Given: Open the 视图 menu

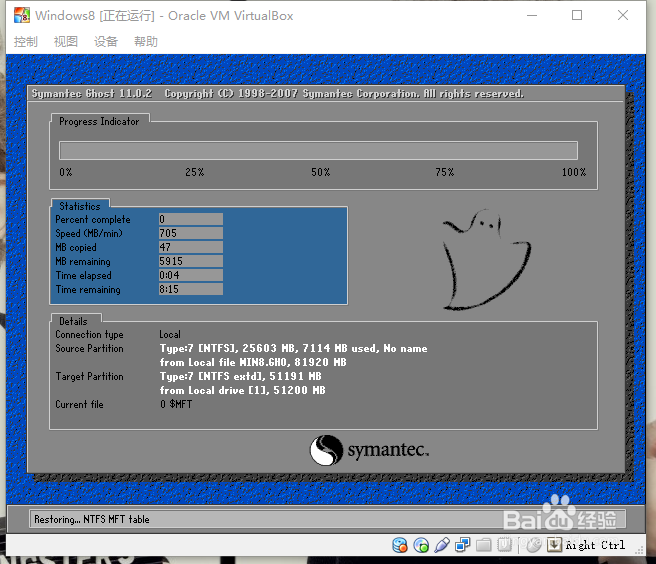Looking at the screenshot, I should pos(66,41).
